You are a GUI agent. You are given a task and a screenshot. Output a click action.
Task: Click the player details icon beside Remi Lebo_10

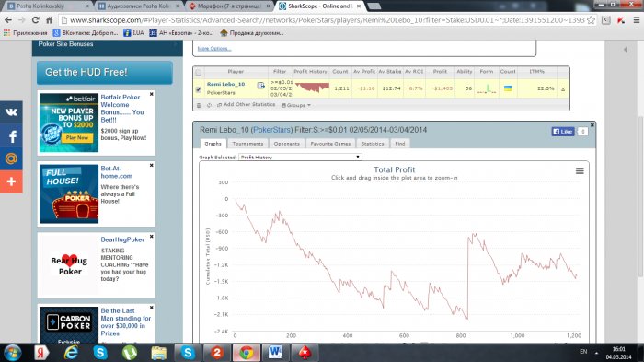click(260, 85)
